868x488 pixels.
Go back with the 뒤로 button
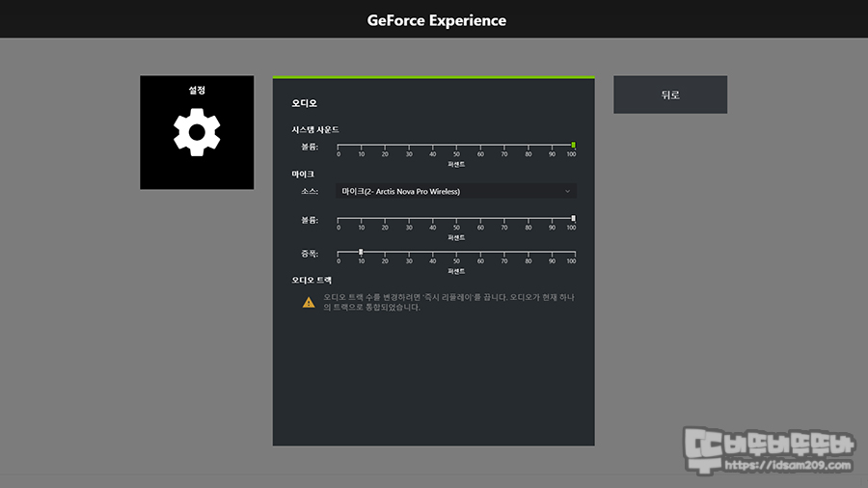tap(670, 95)
